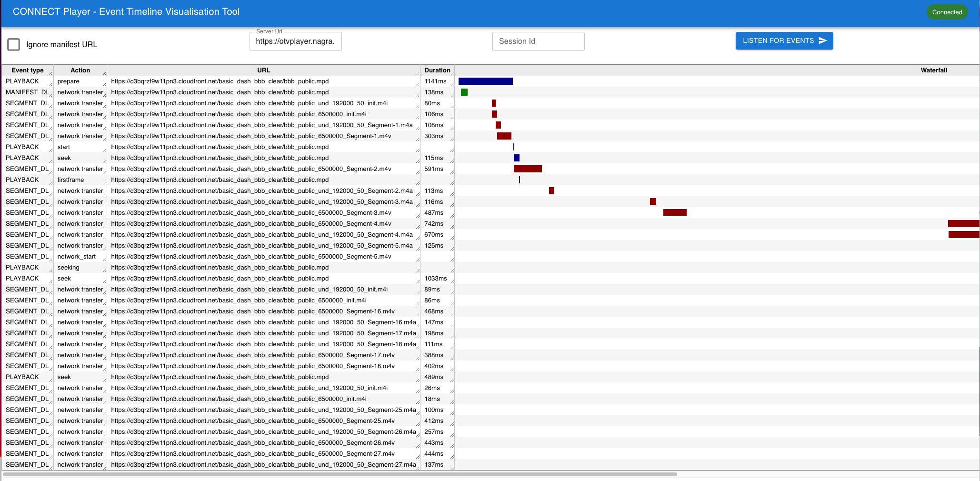Click the Listen For Events button
This screenshot has width=980, height=481.
pyautogui.click(x=784, y=41)
